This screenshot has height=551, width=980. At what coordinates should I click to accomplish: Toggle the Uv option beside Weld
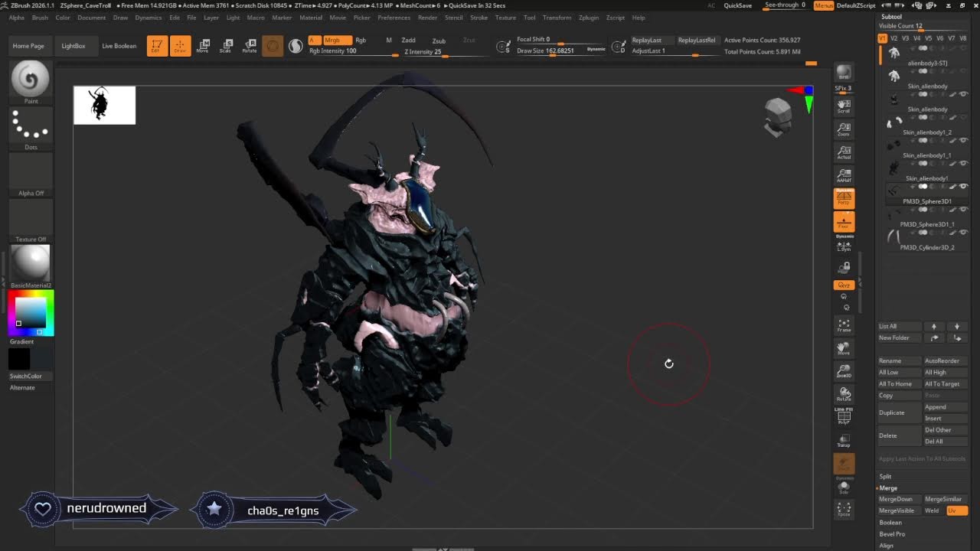pos(957,510)
